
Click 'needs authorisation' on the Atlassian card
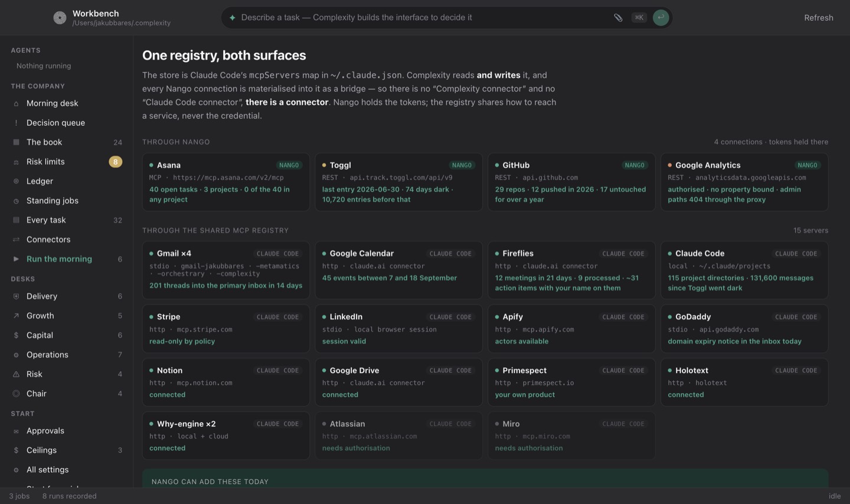(356, 449)
